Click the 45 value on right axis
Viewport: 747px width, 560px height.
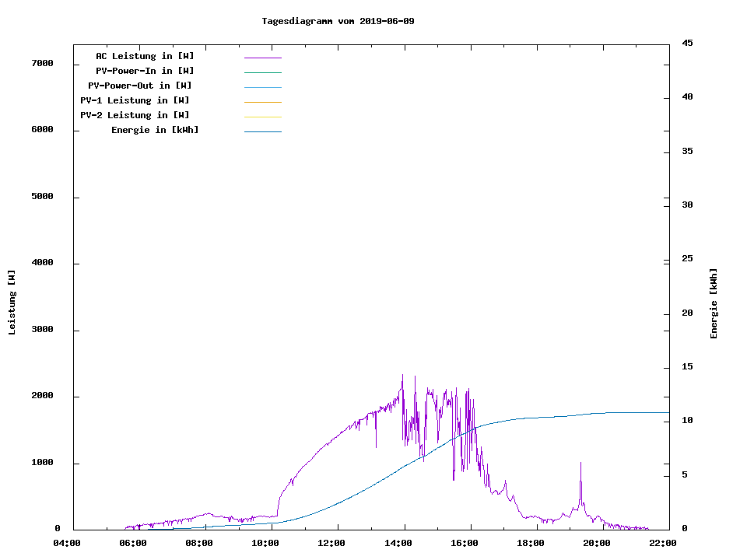(687, 43)
